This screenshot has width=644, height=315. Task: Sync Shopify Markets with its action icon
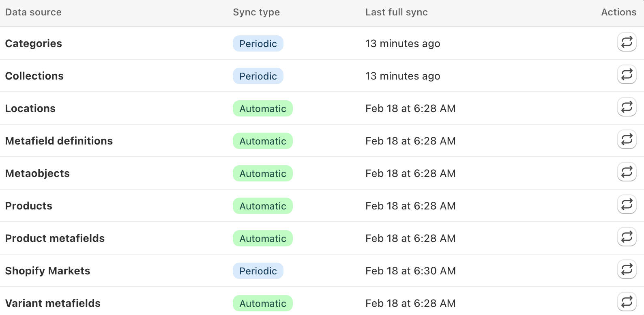(627, 270)
